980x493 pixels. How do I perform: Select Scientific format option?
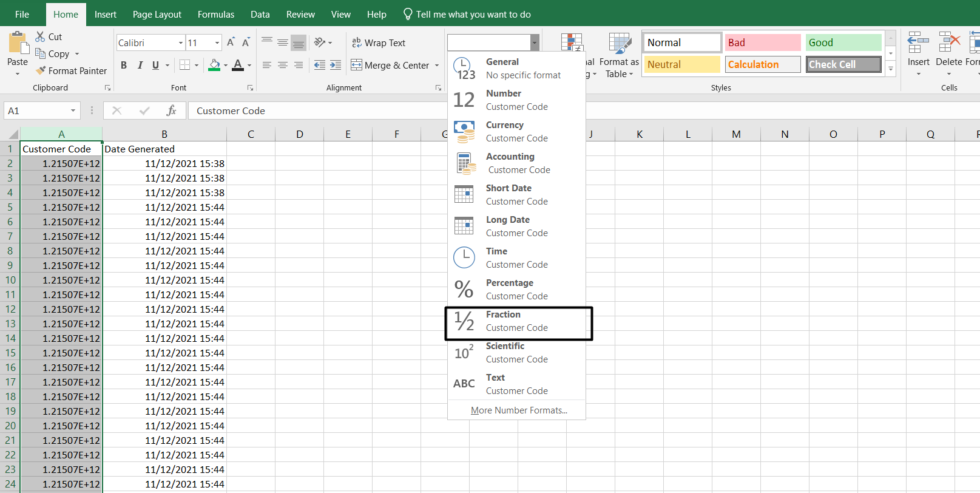(516, 352)
